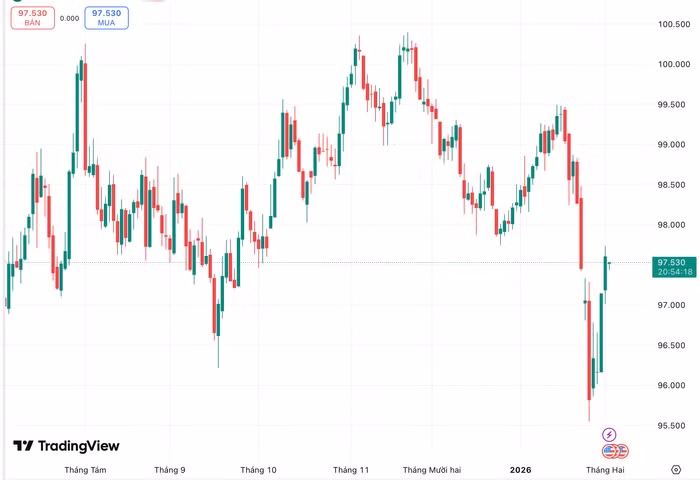This screenshot has width=700, height=480.
Task: Click the green 97.530 current price label
Action: (x=674, y=267)
